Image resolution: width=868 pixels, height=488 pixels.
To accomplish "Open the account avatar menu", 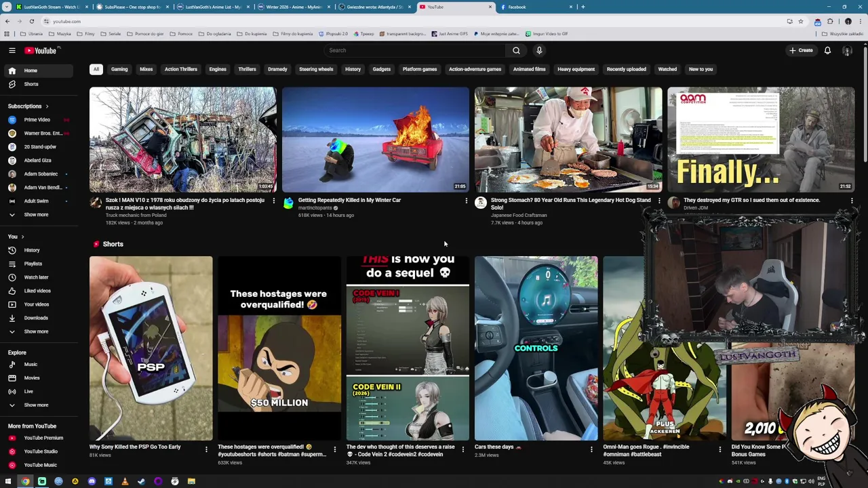I will pyautogui.click(x=847, y=50).
